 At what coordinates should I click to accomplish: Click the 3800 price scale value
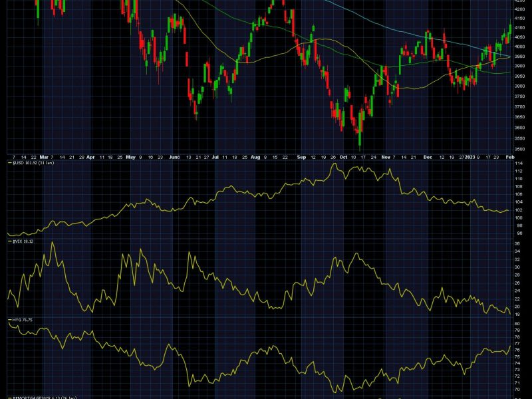[519, 86]
